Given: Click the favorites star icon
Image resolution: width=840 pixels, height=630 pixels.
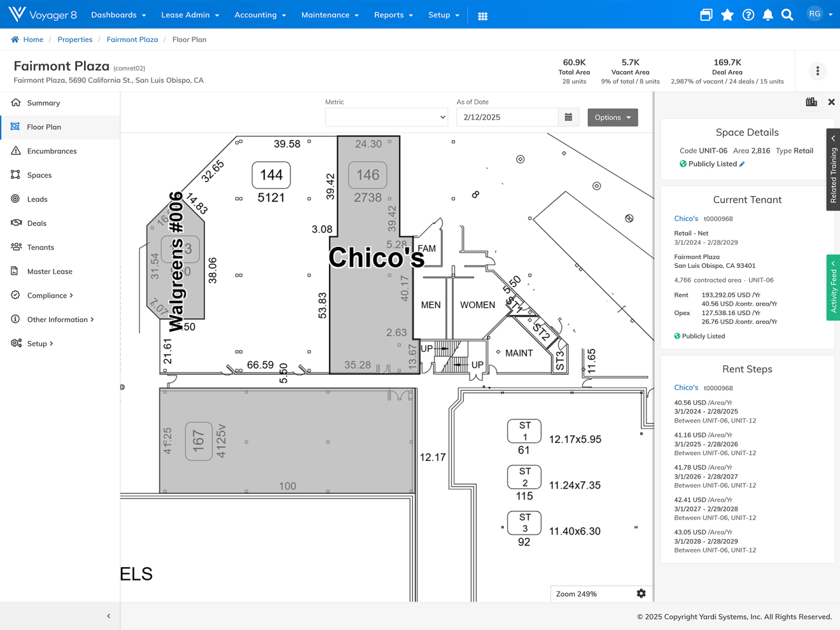Looking at the screenshot, I should pos(727,15).
